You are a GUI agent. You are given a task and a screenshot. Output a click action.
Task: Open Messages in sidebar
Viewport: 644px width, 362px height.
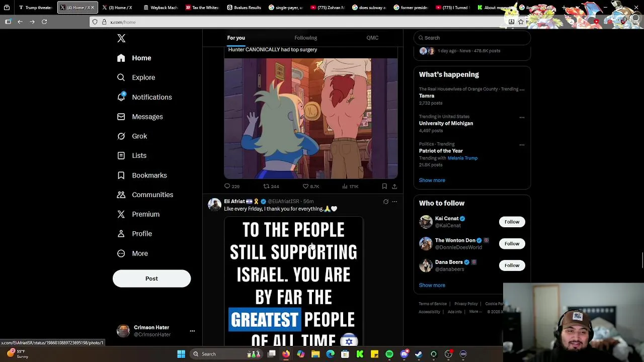pos(139,117)
